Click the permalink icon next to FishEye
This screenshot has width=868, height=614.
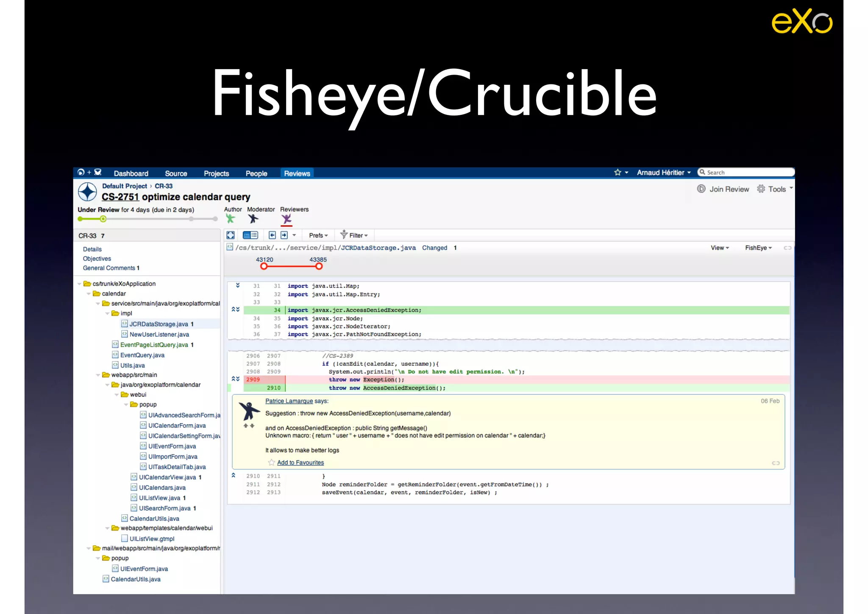click(x=787, y=248)
